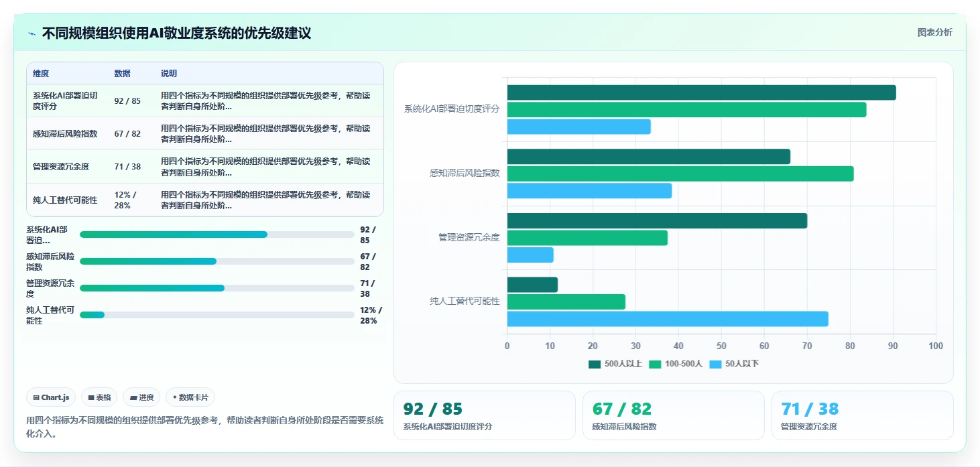Image resolution: width=980 pixels, height=467 pixels.
Task: Select the 表格 tag chip
Action: 99,397
